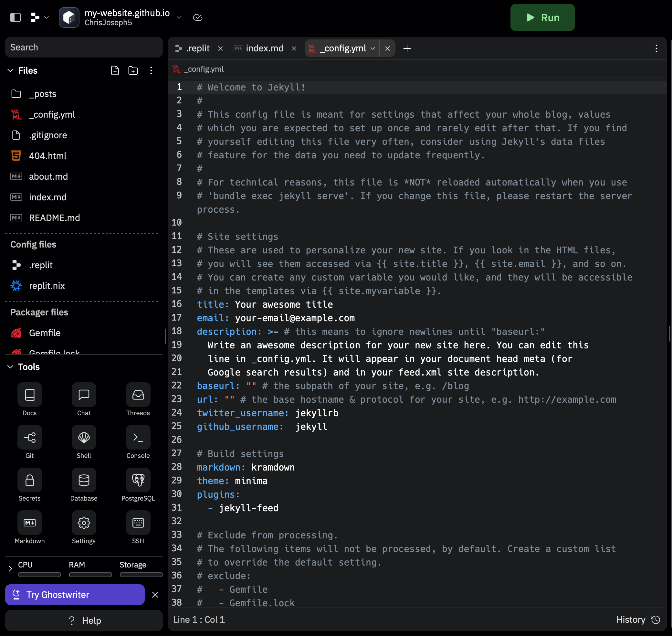Click line 16 title setting

(265, 304)
